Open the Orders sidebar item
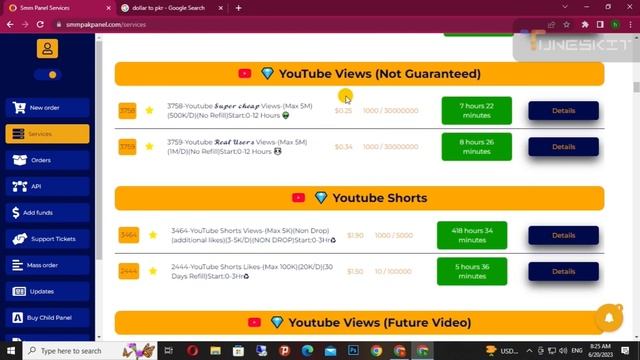The image size is (640, 360). point(47,160)
